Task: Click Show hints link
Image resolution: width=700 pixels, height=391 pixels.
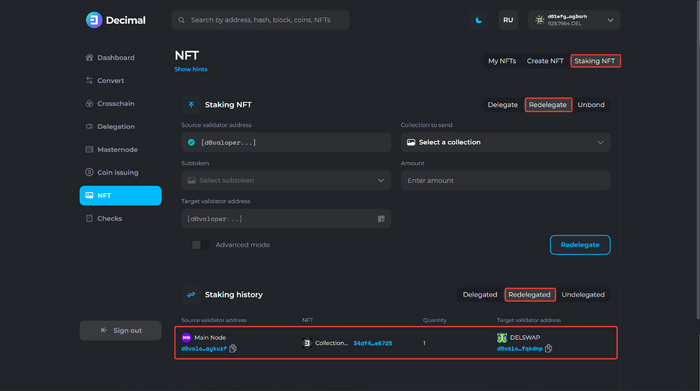Action: tap(191, 69)
